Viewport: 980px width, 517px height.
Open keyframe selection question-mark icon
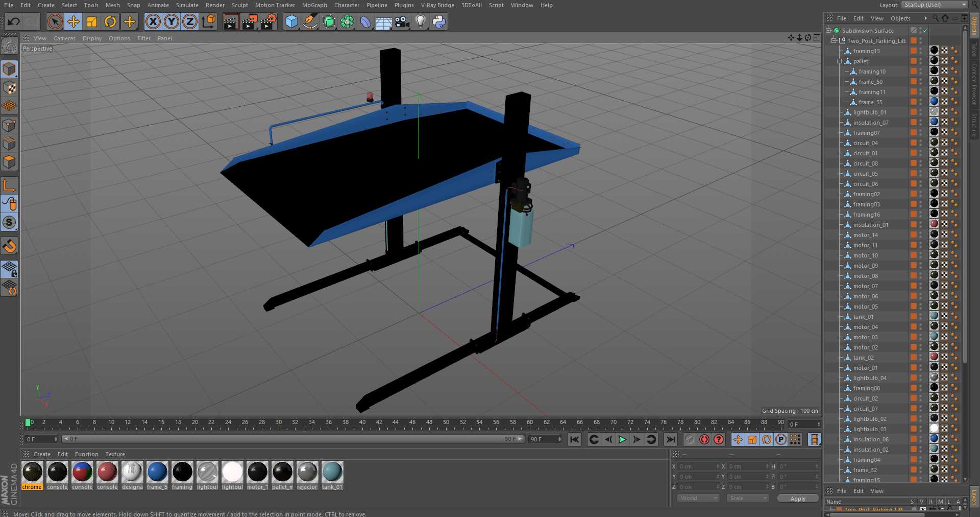pos(719,439)
